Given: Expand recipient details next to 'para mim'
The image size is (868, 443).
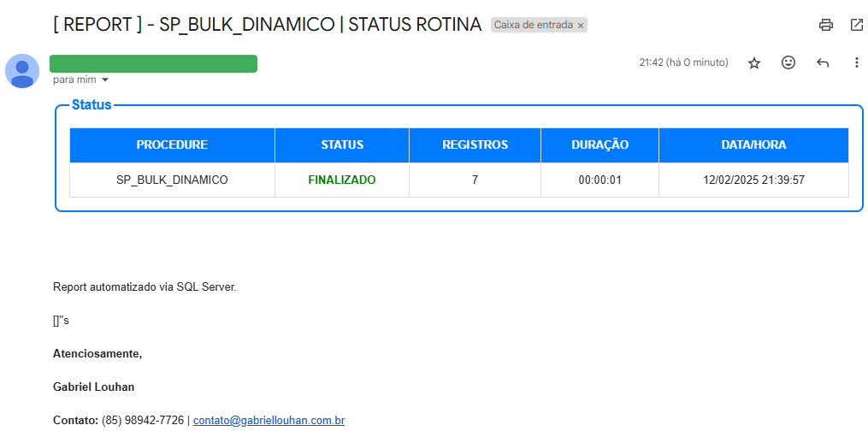Looking at the screenshot, I should point(105,80).
